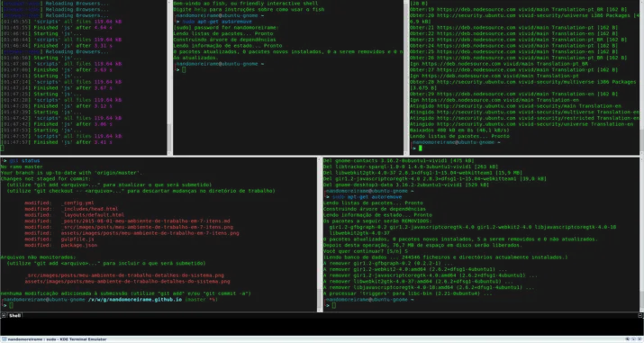This screenshot has width=644, height=343.
Task: Click the modified gulpfile.js line in git status
Action: pyautogui.click(x=59, y=239)
